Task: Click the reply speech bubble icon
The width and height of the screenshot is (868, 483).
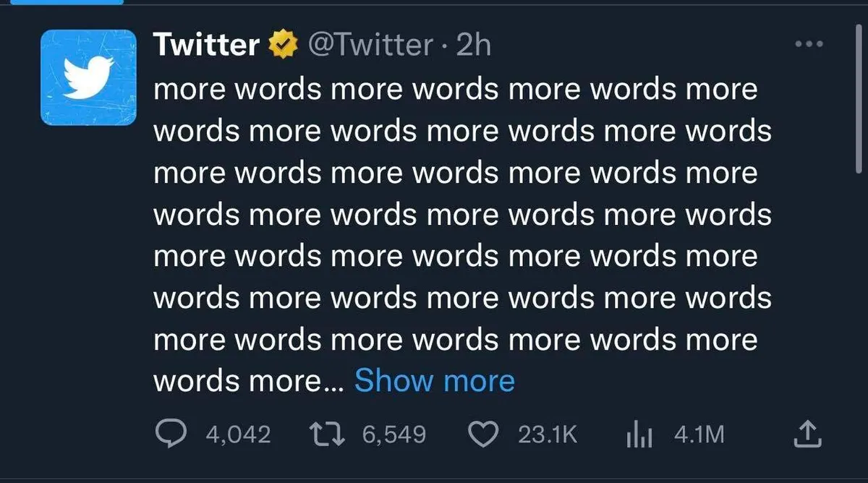Action: (x=171, y=434)
